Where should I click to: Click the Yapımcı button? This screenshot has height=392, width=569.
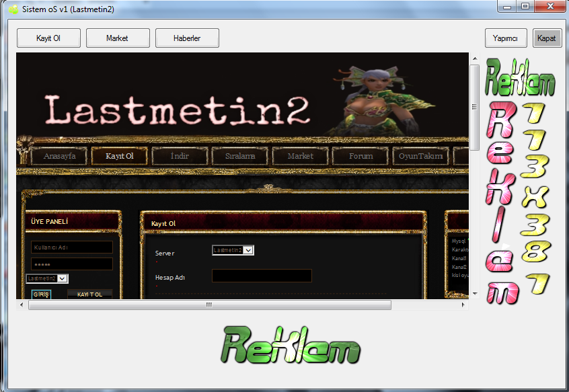click(506, 38)
